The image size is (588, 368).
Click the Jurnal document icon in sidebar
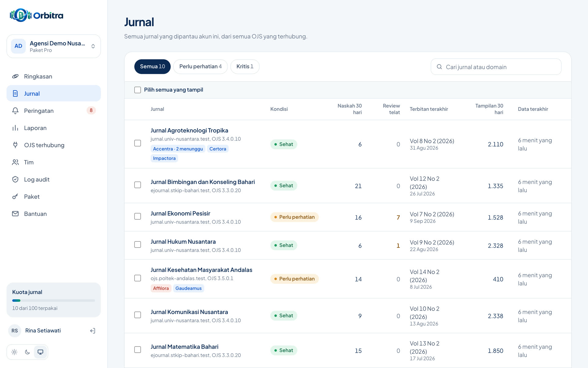[x=15, y=94]
